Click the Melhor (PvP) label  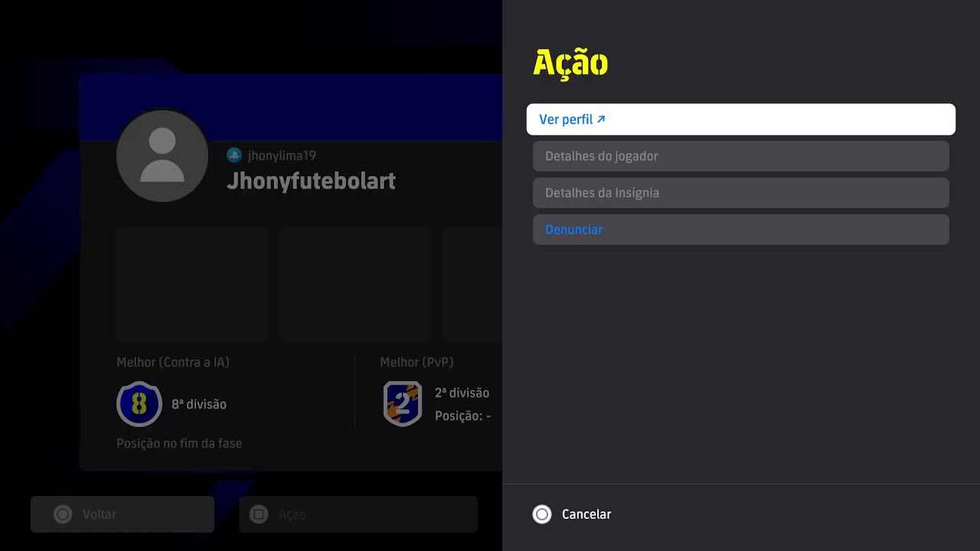click(416, 362)
